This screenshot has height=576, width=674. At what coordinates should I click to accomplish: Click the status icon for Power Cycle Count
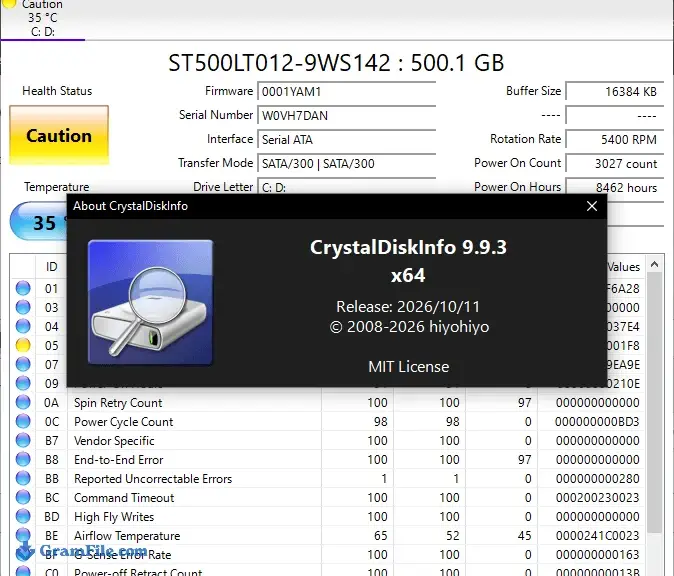23,421
